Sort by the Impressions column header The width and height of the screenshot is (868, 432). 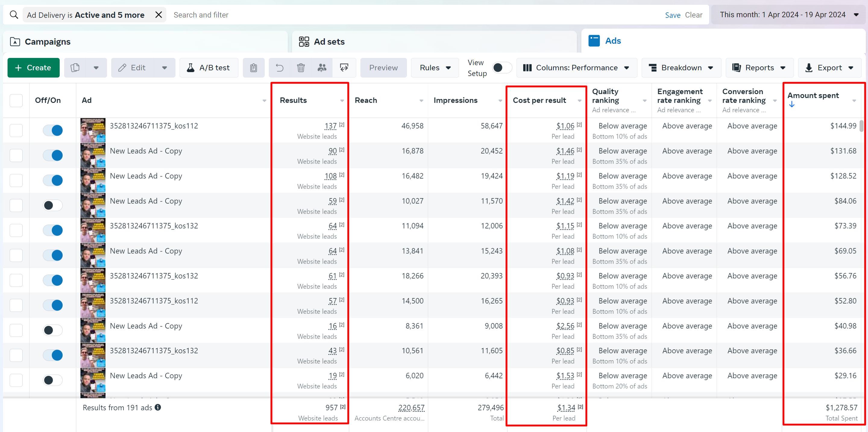456,100
